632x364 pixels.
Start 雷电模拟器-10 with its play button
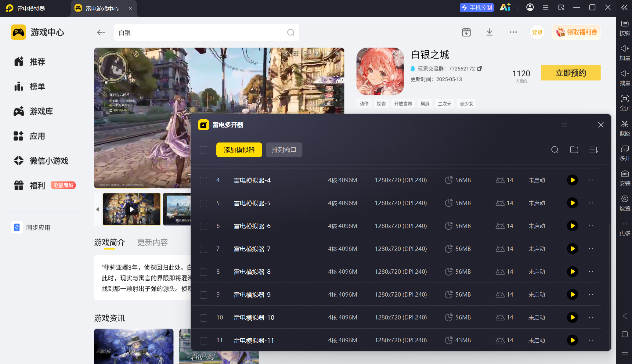point(572,317)
